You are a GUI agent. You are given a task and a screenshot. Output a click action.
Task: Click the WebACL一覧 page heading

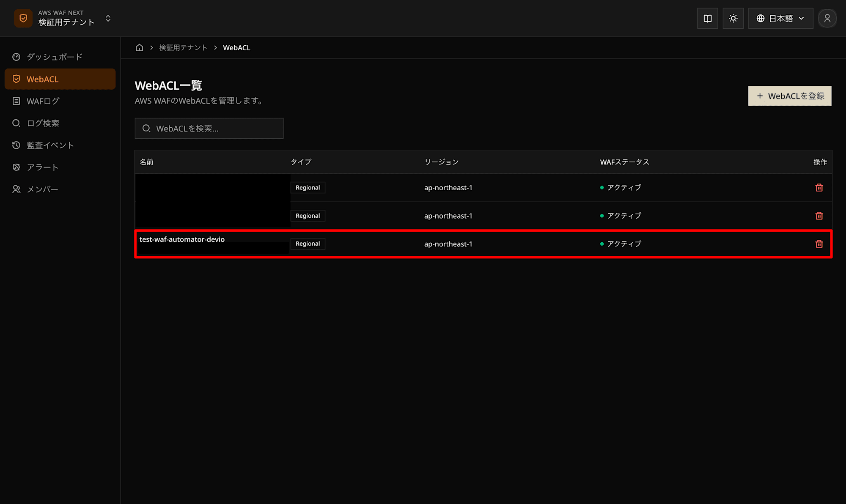168,85
